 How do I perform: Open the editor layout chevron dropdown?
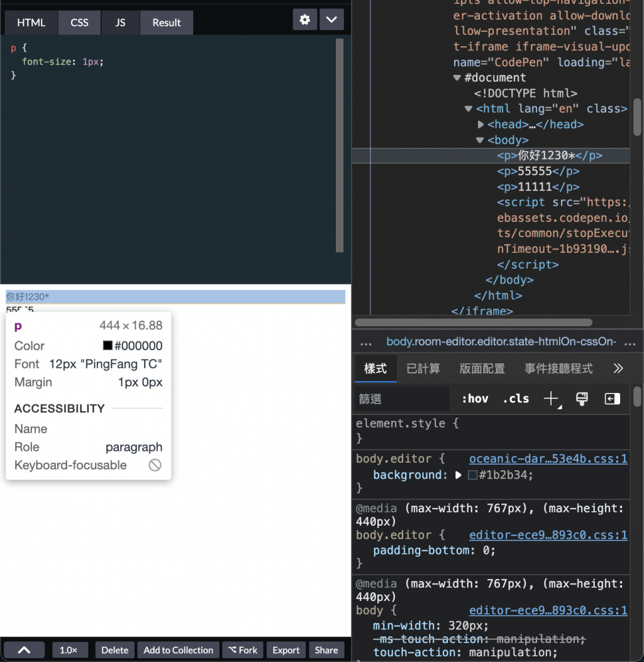[331, 19]
